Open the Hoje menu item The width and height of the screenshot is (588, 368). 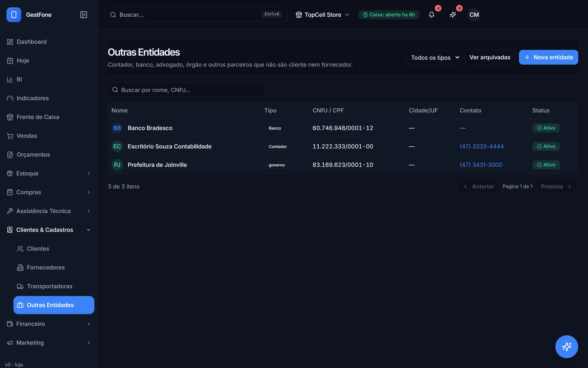[49, 61]
